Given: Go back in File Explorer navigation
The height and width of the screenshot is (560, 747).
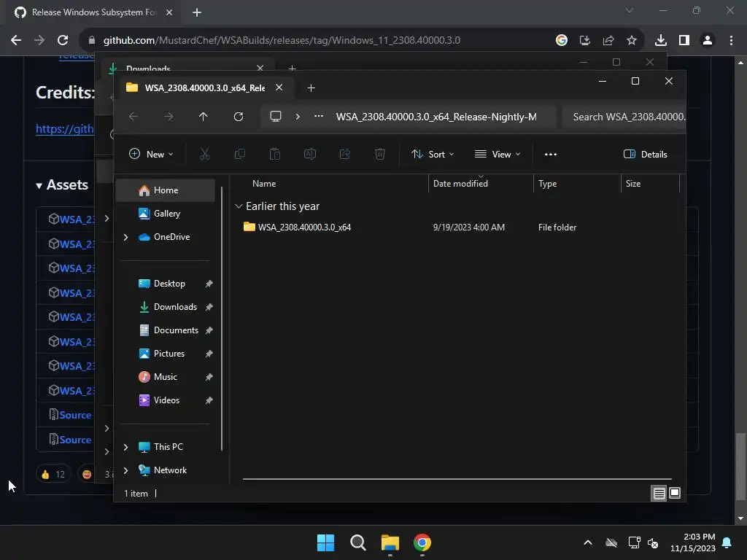Looking at the screenshot, I should (x=133, y=117).
